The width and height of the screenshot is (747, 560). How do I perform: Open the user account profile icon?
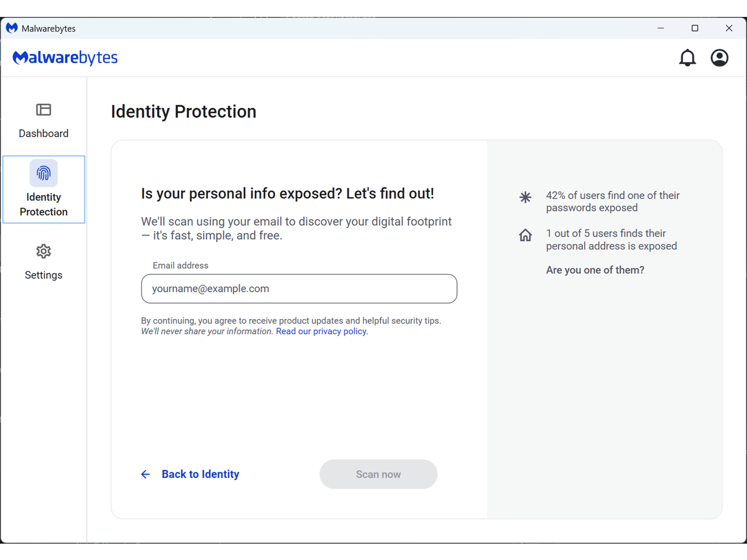[x=720, y=58]
